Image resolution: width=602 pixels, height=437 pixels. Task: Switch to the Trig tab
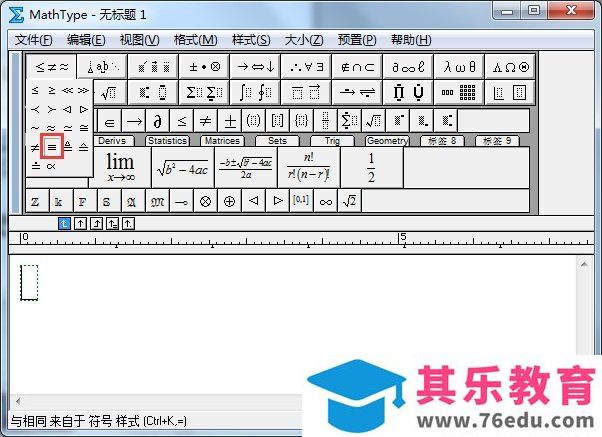332,141
